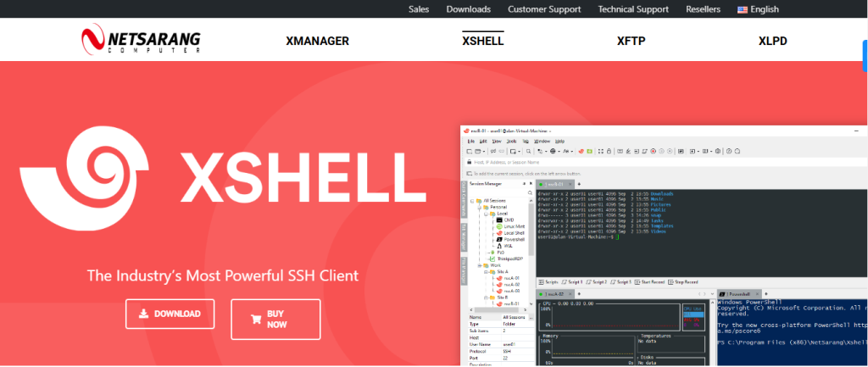Open the XMANAGER navigation tab

point(317,41)
